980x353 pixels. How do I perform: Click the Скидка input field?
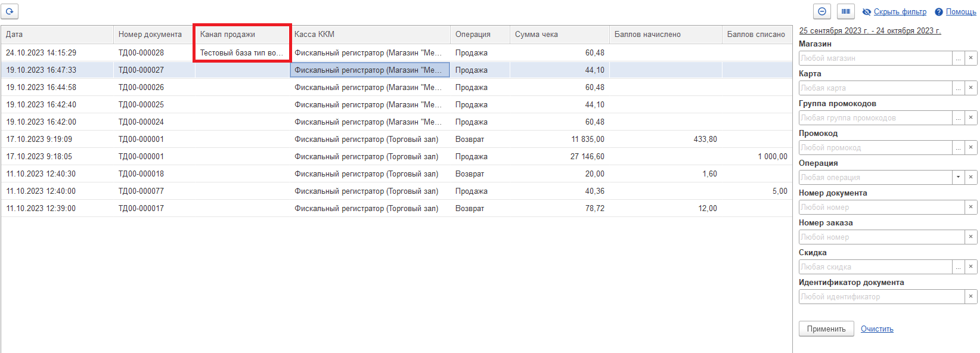[875, 267]
